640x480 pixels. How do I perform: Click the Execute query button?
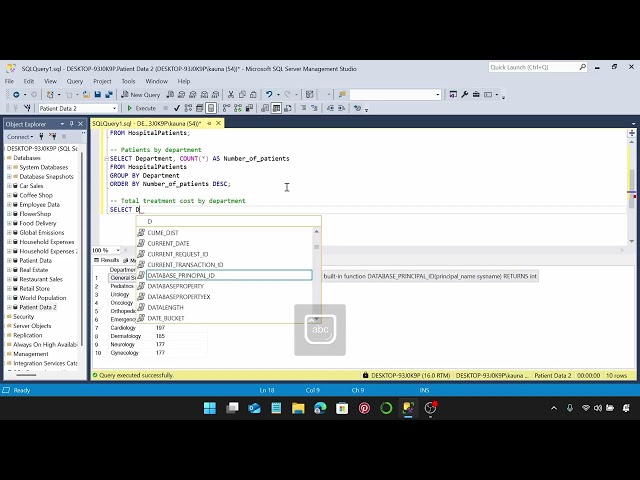coord(141,108)
